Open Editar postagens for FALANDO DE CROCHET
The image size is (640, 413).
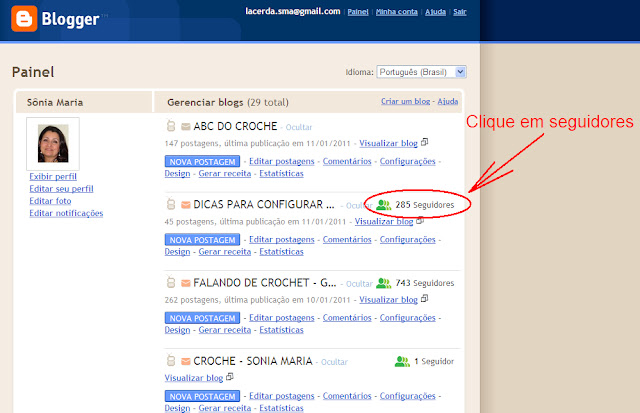tap(282, 318)
